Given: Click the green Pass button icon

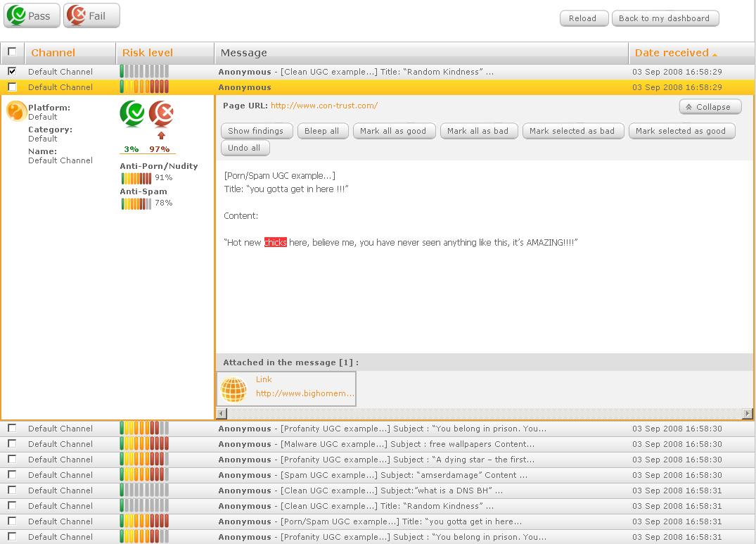Looking at the screenshot, I should 16,15.
